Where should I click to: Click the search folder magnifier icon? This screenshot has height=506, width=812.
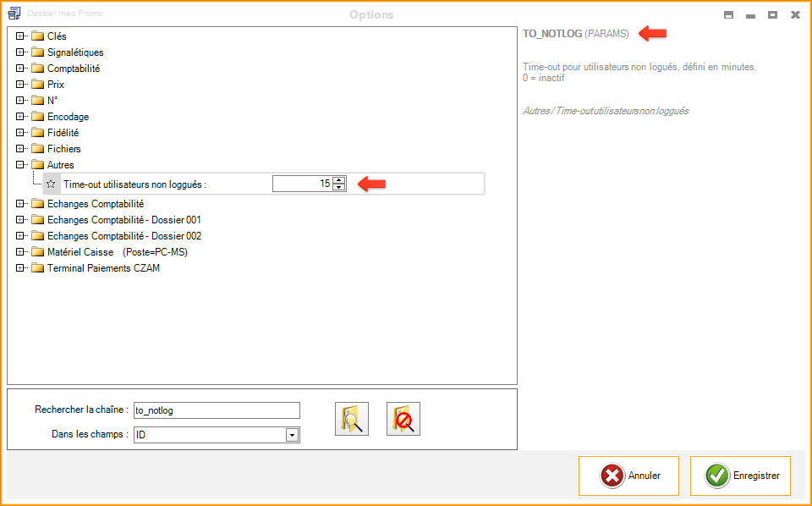point(352,419)
